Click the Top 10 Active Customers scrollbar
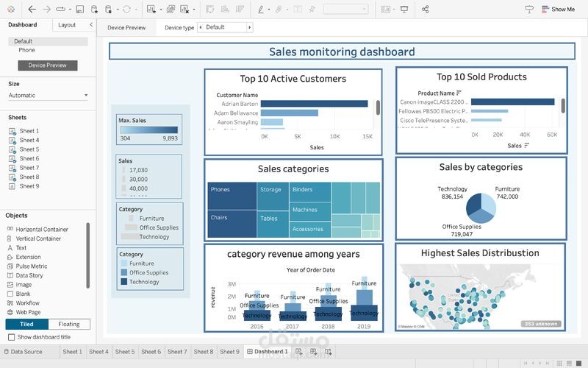The image size is (588, 368). point(378,107)
